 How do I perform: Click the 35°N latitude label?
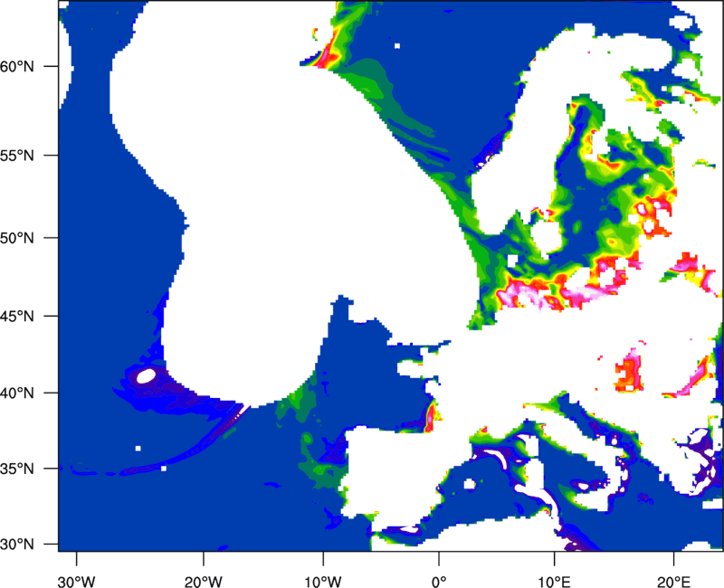pos(17,469)
